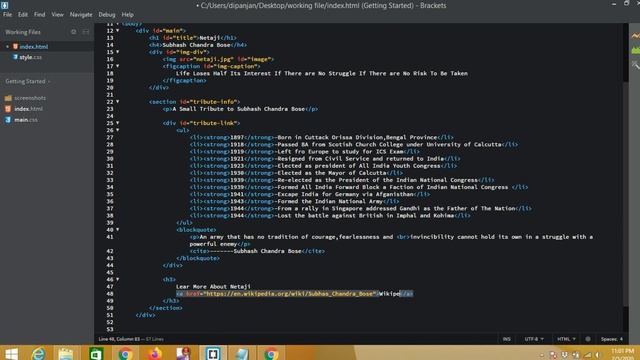640x360 pixels.
Task: Open main.css in the project tree
Action: (26, 120)
